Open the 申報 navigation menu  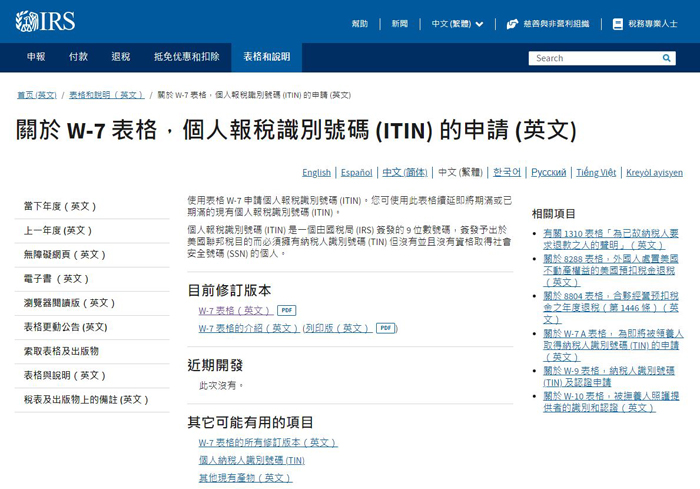pos(36,57)
